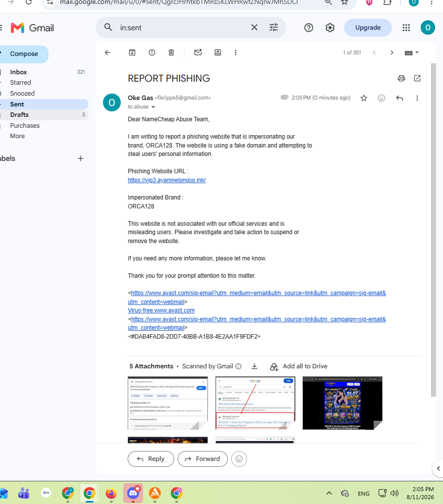Open toolbar More options menu
443x504 pixels.
click(236, 52)
